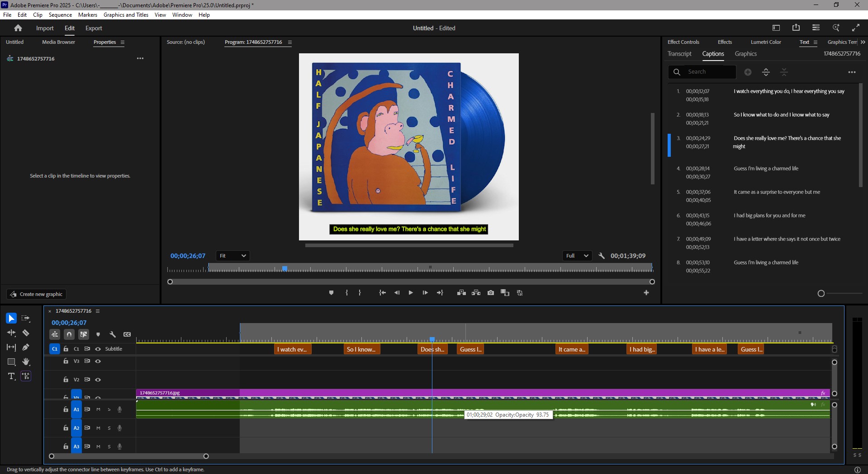This screenshot has height=474, width=868.
Task: Toggle Linked Selection in timeline
Action: click(x=84, y=334)
